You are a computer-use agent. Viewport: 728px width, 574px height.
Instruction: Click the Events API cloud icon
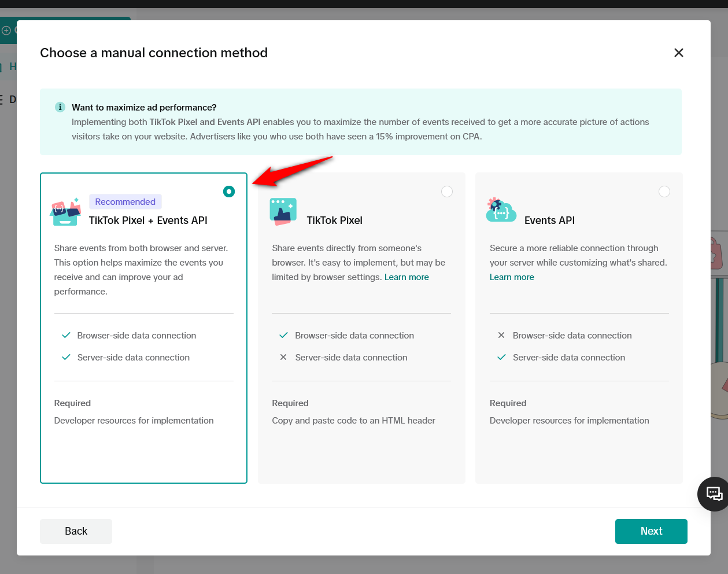(x=501, y=211)
